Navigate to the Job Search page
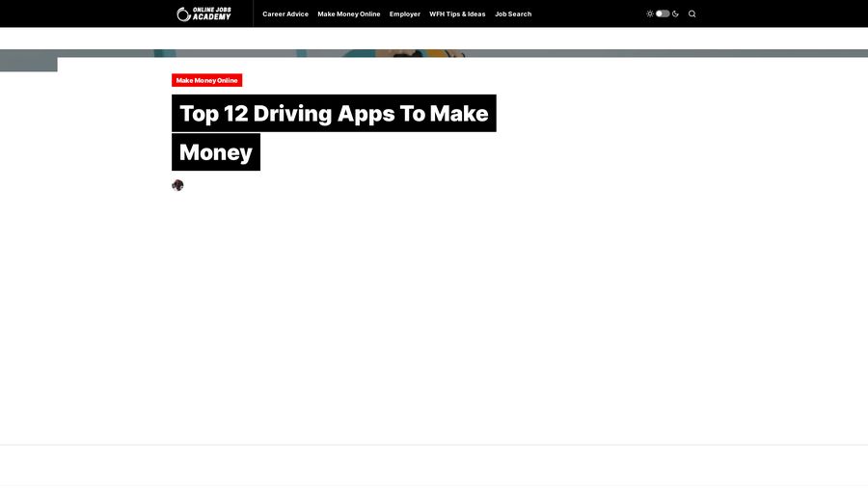868x488 pixels. [x=513, y=14]
